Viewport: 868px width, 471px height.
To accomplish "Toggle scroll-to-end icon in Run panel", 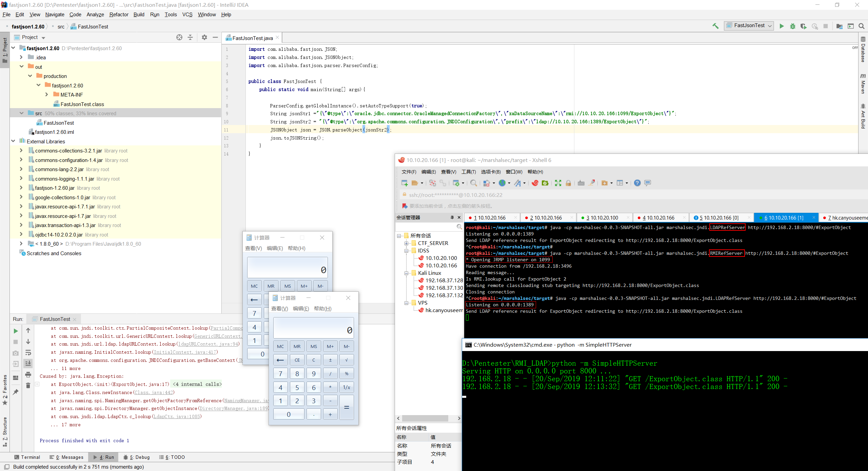I will (x=28, y=363).
